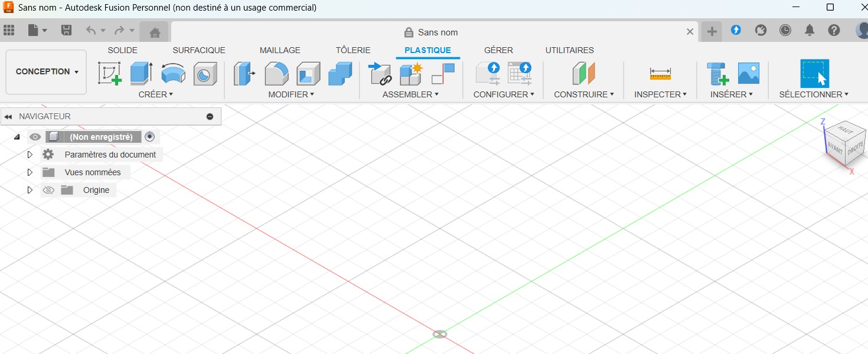Viewport: 868px width, 354px height.
Task: Click the Insert image icon
Action: click(749, 74)
